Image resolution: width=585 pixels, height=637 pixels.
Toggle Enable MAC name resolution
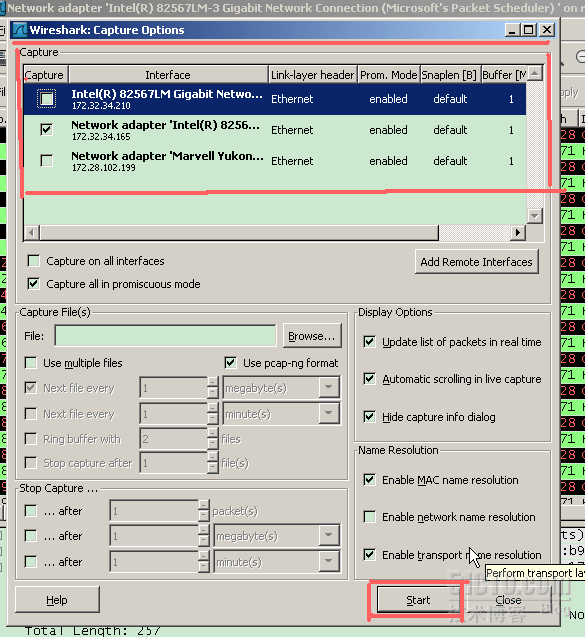point(369,480)
